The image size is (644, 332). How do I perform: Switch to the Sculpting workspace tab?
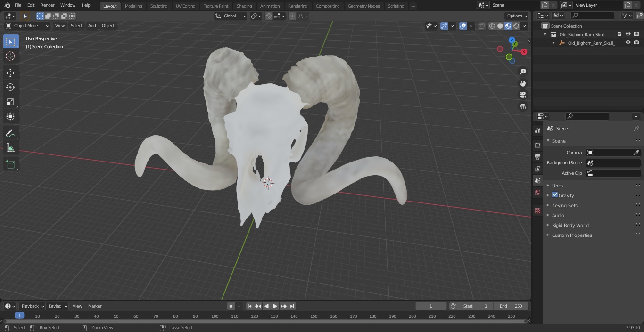tap(159, 6)
